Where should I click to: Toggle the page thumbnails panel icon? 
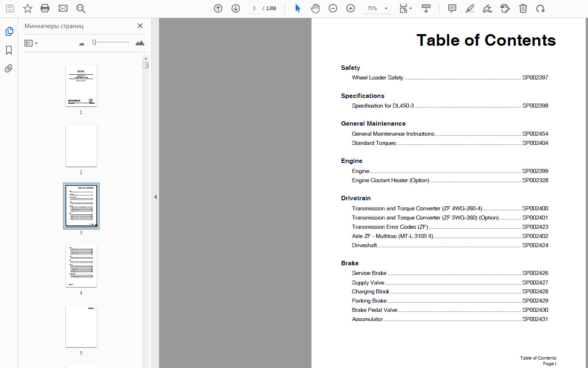point(9,31)
